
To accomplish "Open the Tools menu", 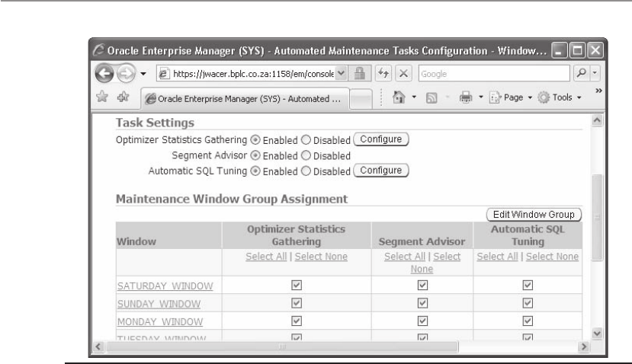I will [560, 97].
